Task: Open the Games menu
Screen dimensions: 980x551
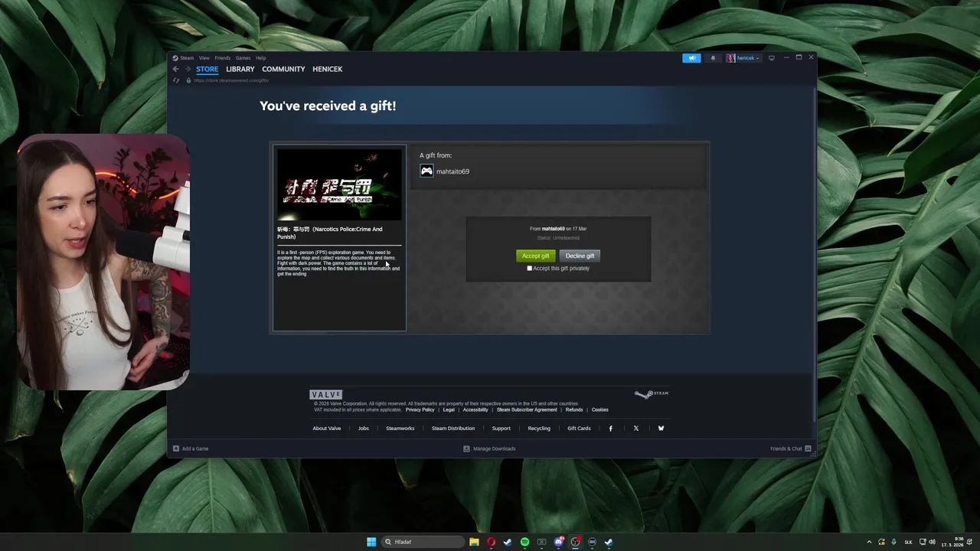Action: click(243, 58)
